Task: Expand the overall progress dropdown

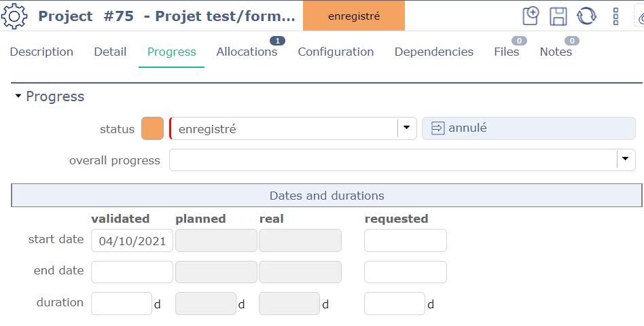Action: point(625,160)
